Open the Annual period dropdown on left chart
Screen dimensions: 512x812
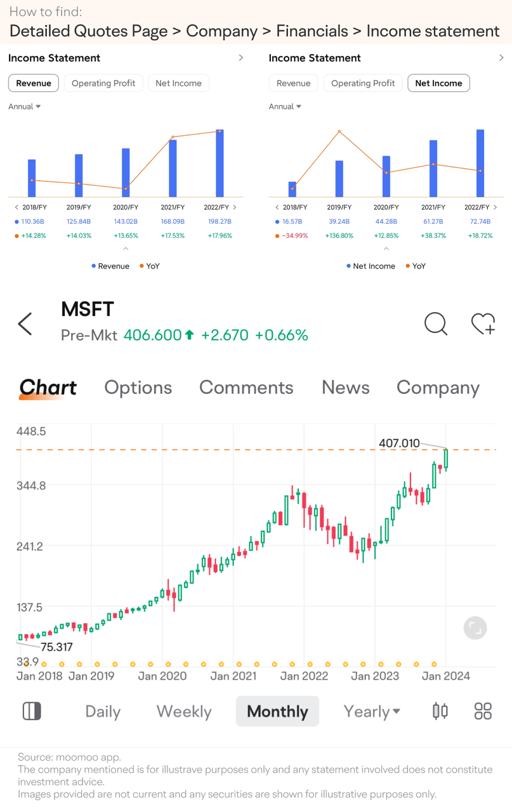click(24, 106)
